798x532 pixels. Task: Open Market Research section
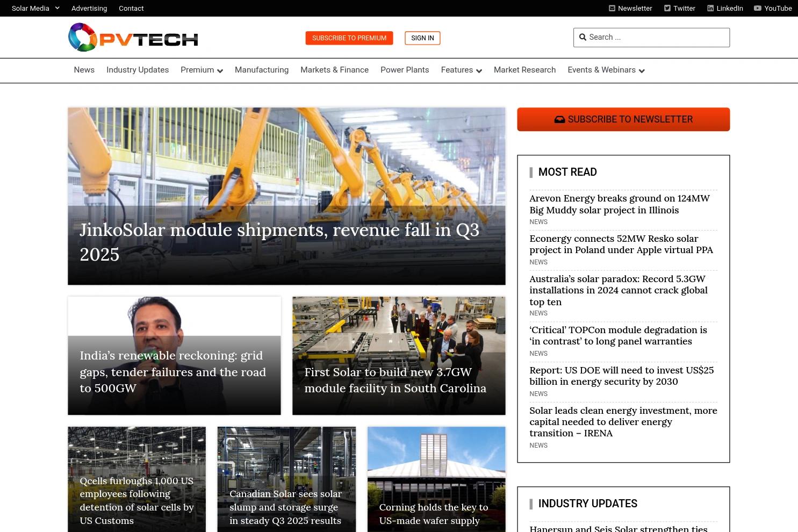pyautogui.click(x=524, y=70)
